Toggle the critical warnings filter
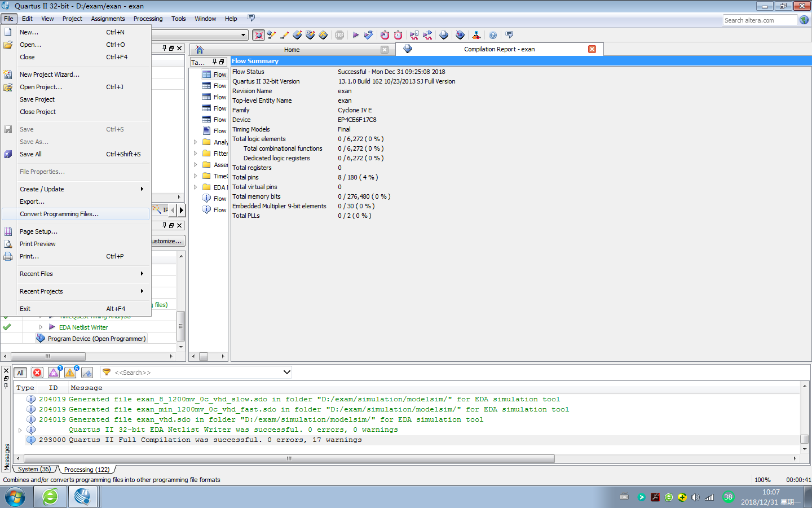 (x=54, y=373)
